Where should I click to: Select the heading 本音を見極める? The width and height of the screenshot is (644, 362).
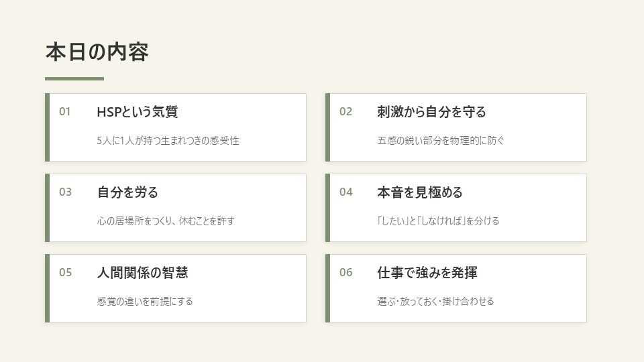(420, 192)
